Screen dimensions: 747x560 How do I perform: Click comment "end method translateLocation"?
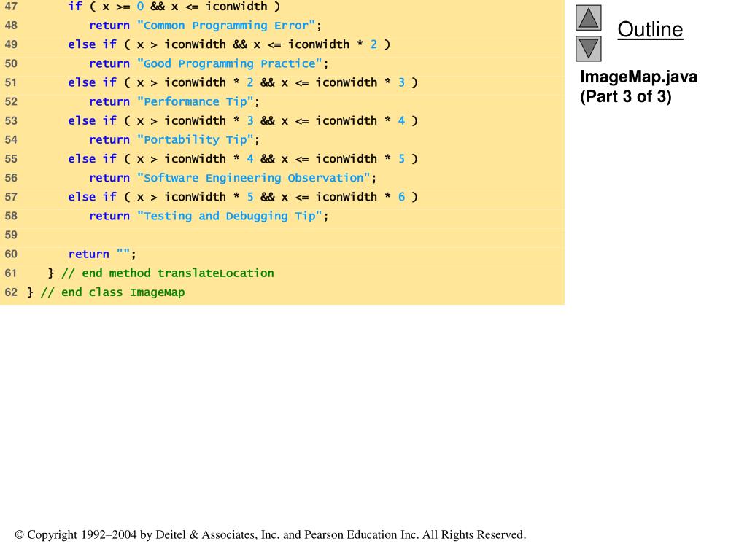(168, 273)
